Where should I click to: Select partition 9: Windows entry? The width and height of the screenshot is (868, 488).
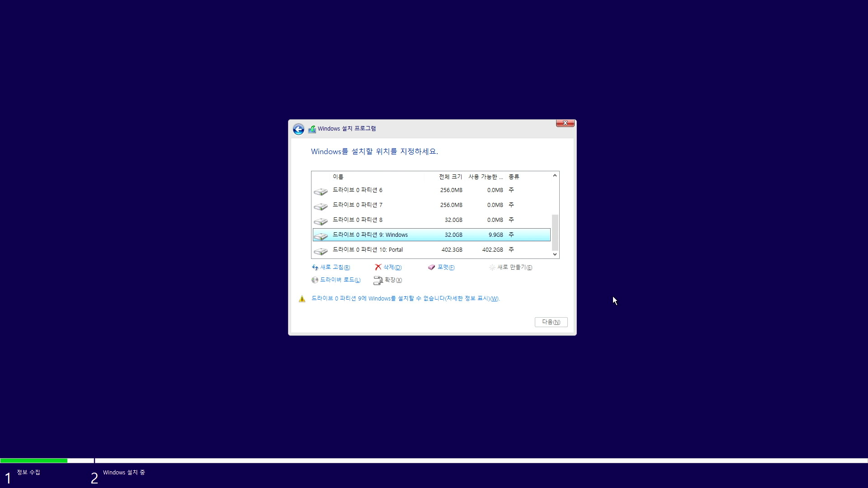[370, 235]
